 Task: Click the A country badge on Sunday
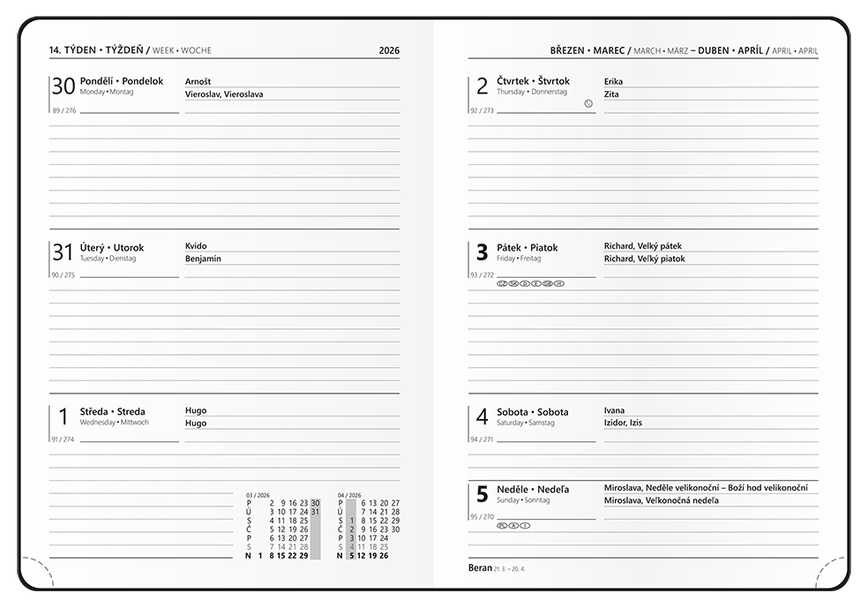point(514,525)
